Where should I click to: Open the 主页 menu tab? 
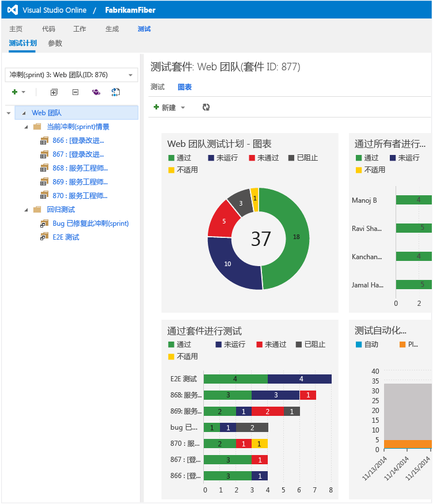16,29
